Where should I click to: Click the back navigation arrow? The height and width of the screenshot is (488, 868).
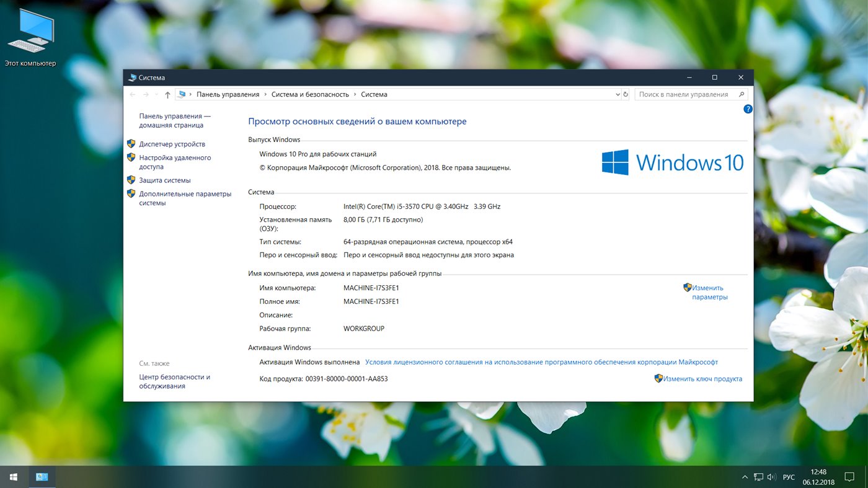coord(132,94)
